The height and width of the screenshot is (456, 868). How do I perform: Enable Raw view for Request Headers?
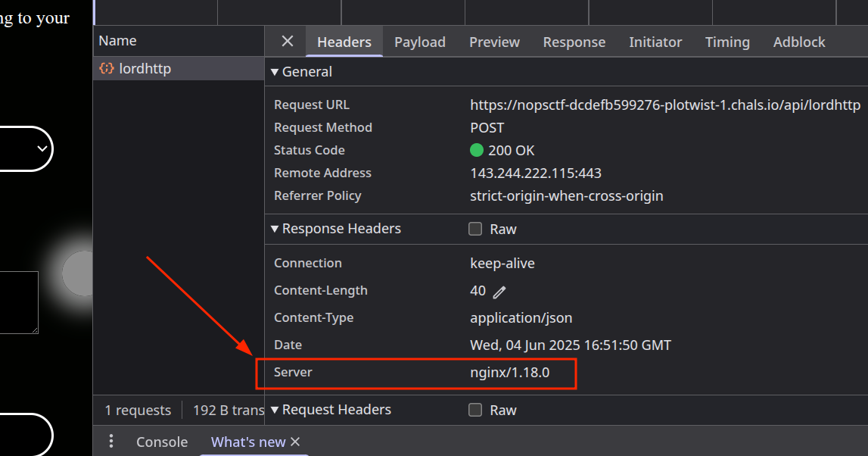click(x=474, y=409)
